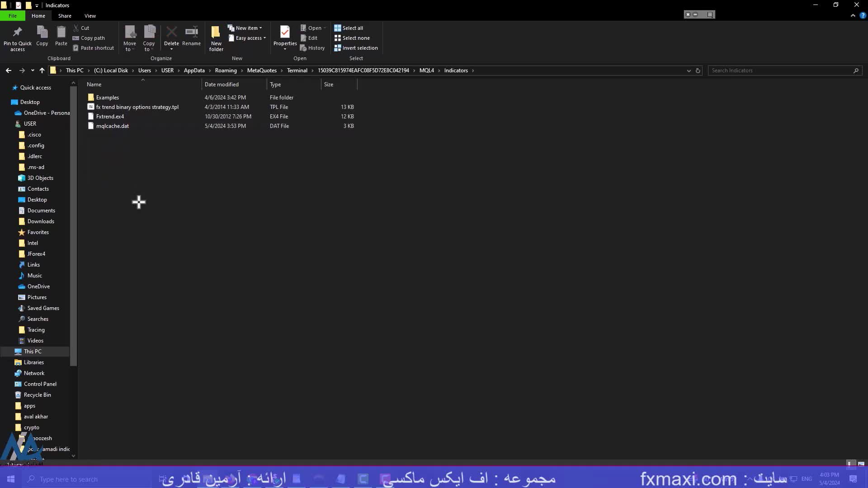Click the Rename icon in ribbon

pyautogui.click(x=191, y=33)
